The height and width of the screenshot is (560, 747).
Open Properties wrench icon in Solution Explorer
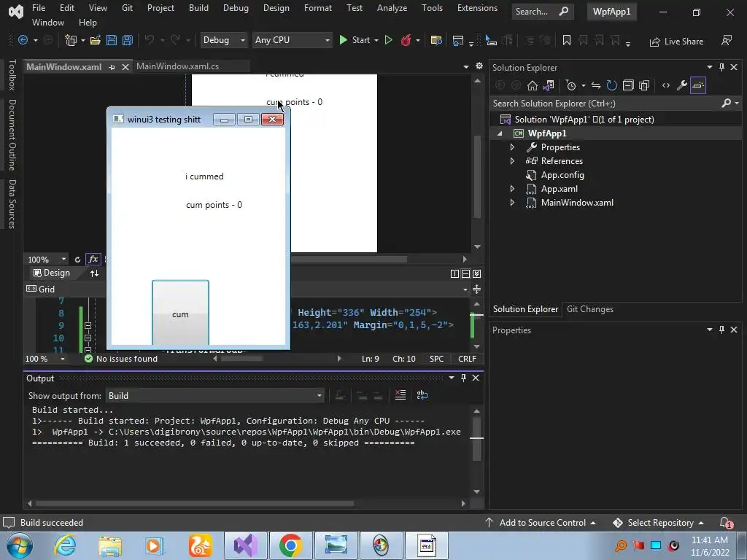682,85
